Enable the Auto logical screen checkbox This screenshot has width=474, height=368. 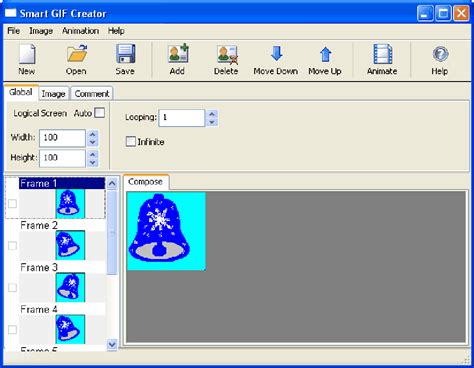[99, 113]
